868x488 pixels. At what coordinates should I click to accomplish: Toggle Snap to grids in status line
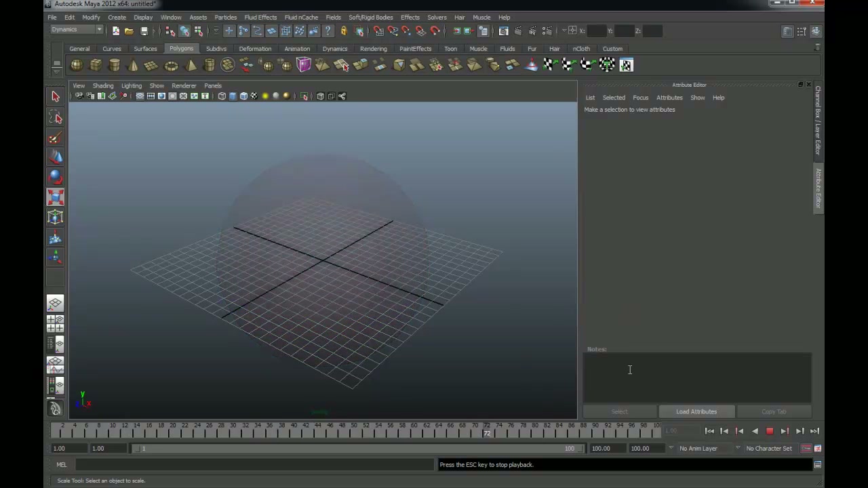tap(378, 30)
